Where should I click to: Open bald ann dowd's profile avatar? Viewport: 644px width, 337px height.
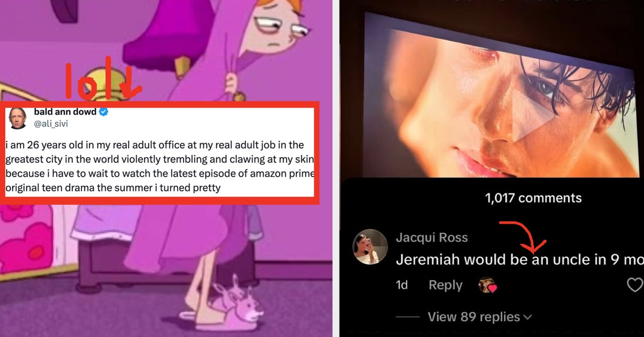click(x=18, y=118)
